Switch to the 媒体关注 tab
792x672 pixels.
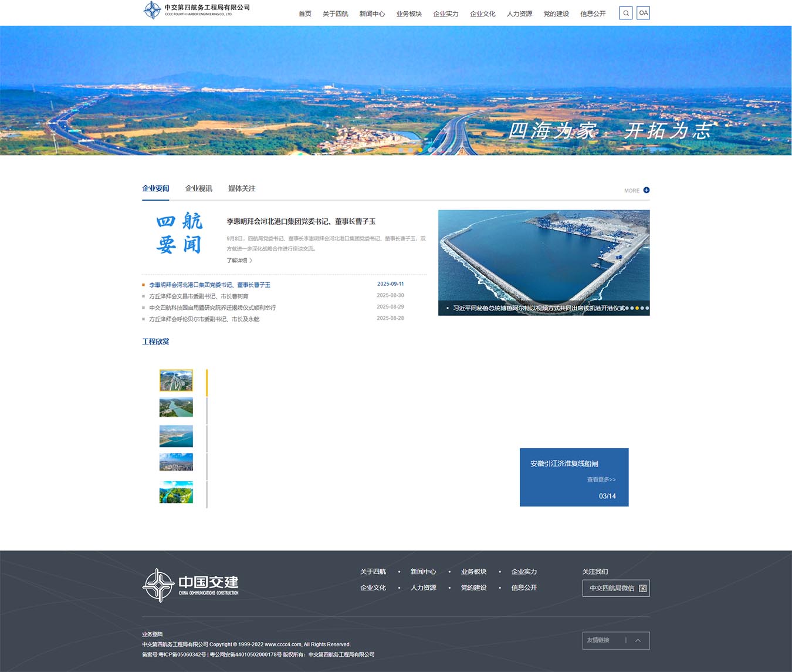tap(242, 188)
